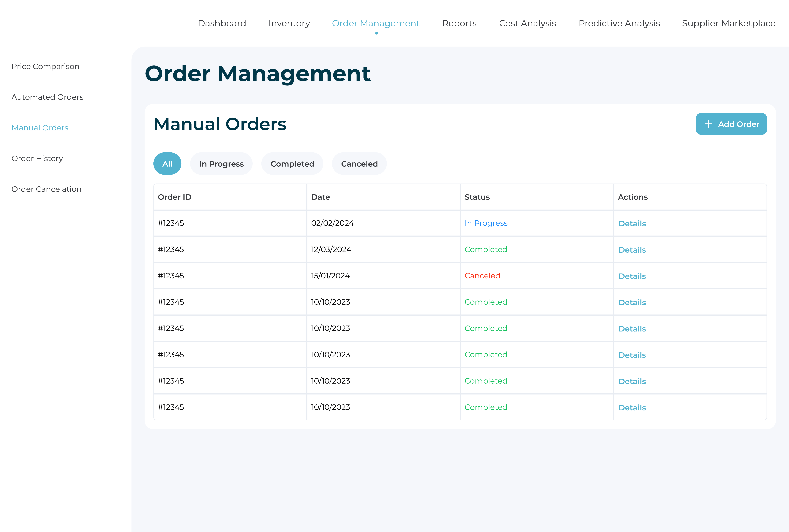Click the Order ID column header
Screen dimensions: 789x532
[x=175, y=197]
